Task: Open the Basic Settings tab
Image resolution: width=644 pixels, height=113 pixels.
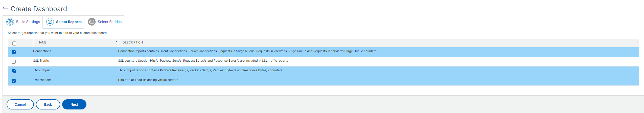Action: click(23, 22)
